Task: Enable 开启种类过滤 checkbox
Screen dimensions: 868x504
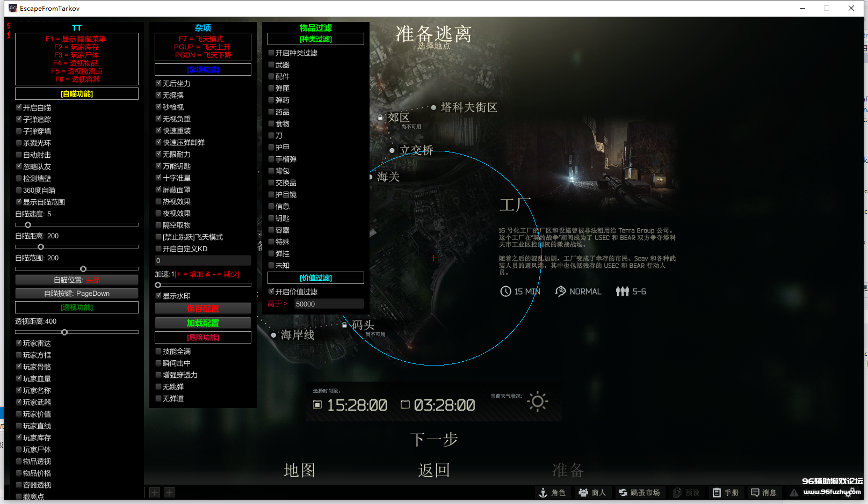Action: 271,53
